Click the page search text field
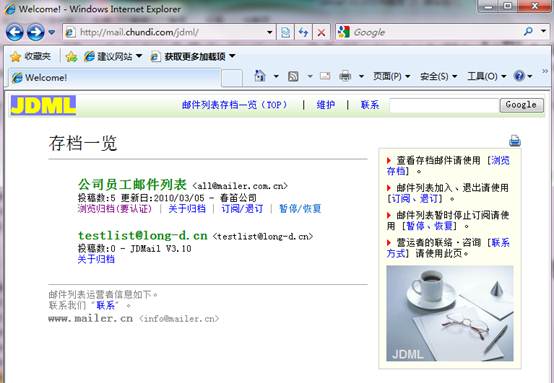Screen dimensions: 554x383 pos(444,105)
